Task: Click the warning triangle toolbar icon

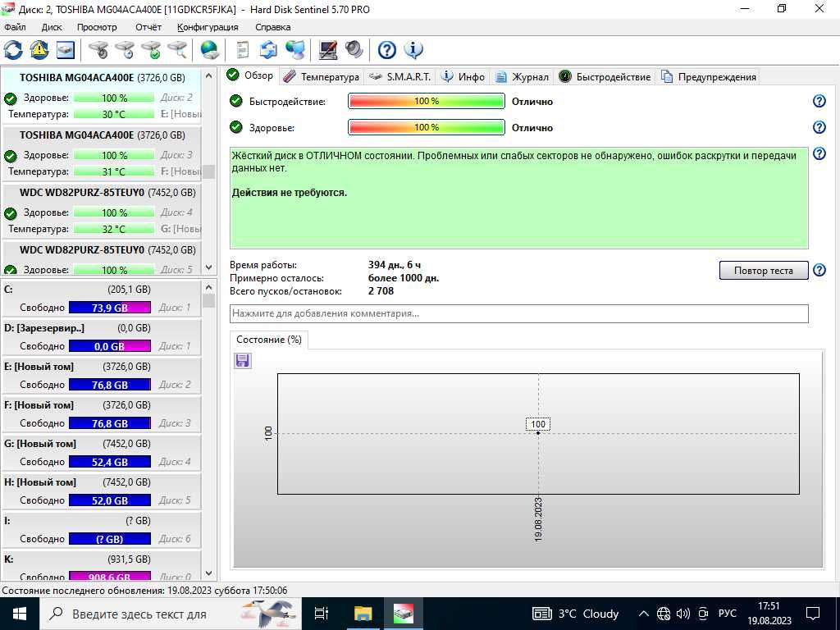Action: pos(39,50)
